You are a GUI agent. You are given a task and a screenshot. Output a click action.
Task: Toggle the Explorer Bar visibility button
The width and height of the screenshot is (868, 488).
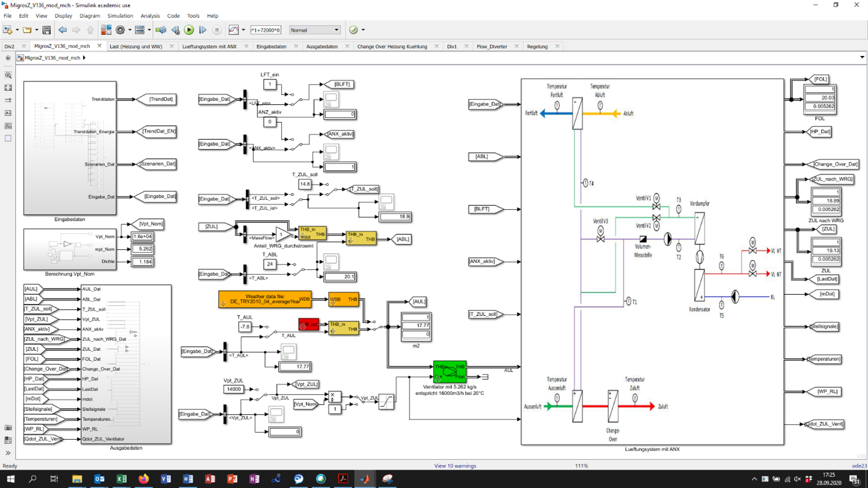pyautogui.click(x=8, y=58)
